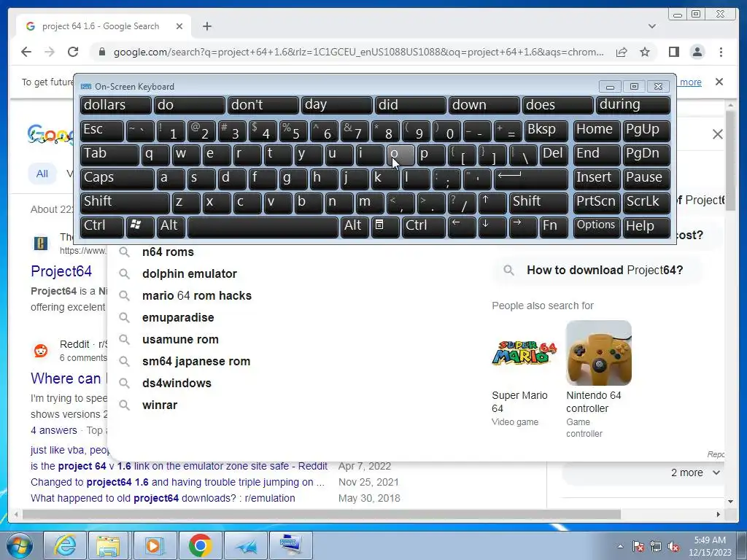Open Chrome's three-dot menu

coord(721,52)
